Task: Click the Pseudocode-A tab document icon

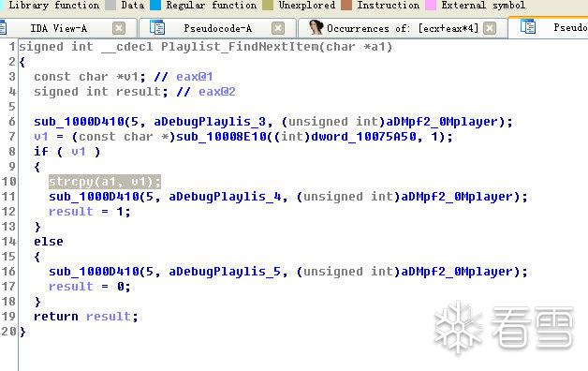Action: pyautogui.click(x=156, y=27)
